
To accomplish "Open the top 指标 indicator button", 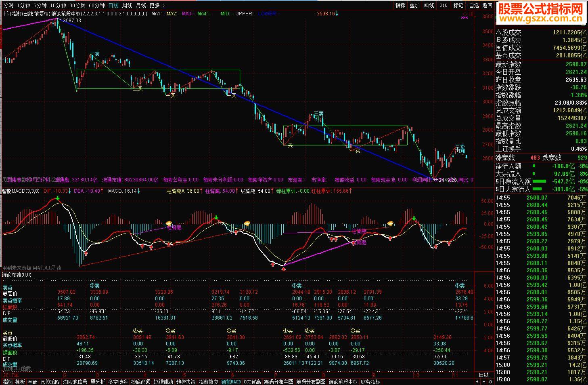I will (400, 5).
